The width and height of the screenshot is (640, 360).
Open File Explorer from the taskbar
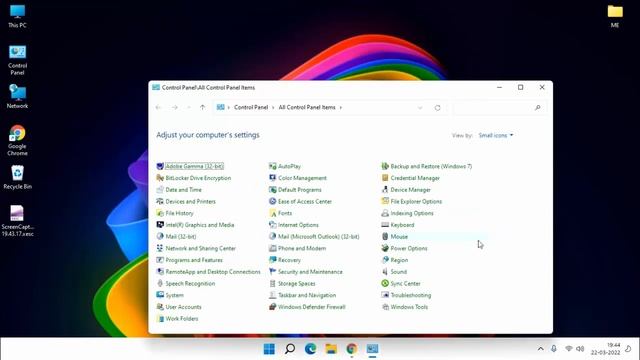pyautogui.click(x=331, y=349)
